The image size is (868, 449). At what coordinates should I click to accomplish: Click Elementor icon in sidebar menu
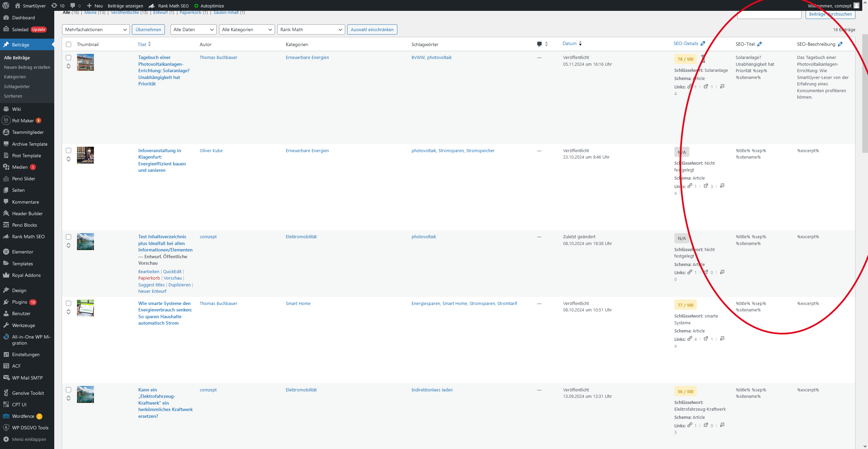point(6,252)
